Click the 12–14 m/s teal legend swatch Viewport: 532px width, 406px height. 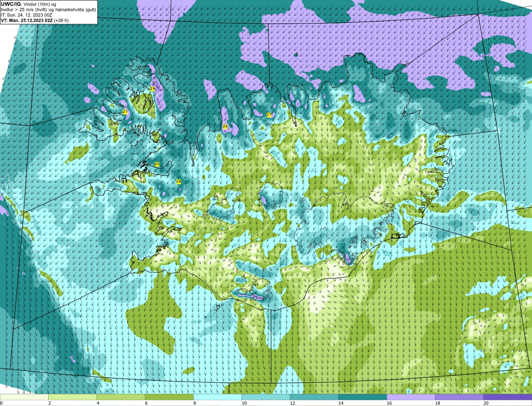click(x=314, y=397)
